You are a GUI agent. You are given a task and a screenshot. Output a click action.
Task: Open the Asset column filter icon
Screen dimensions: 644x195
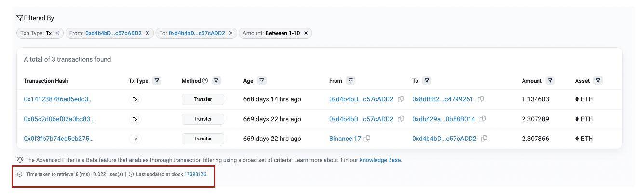tap(598, 81)
